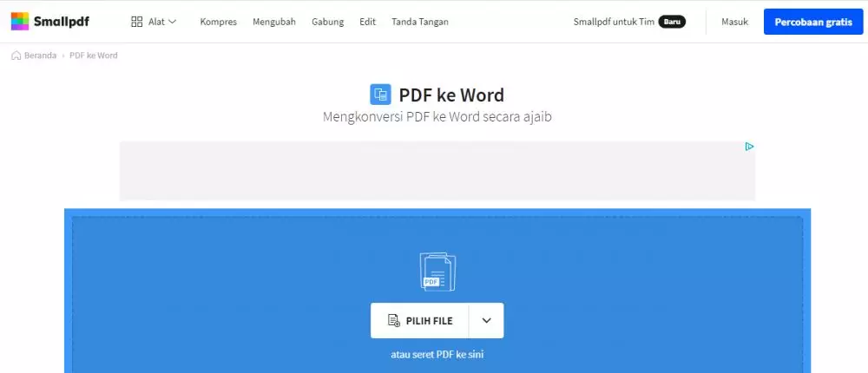Open the Mengubah menu item
This screenshot has width=868, height=373.
pyautogui.click(x=274, y=22)
